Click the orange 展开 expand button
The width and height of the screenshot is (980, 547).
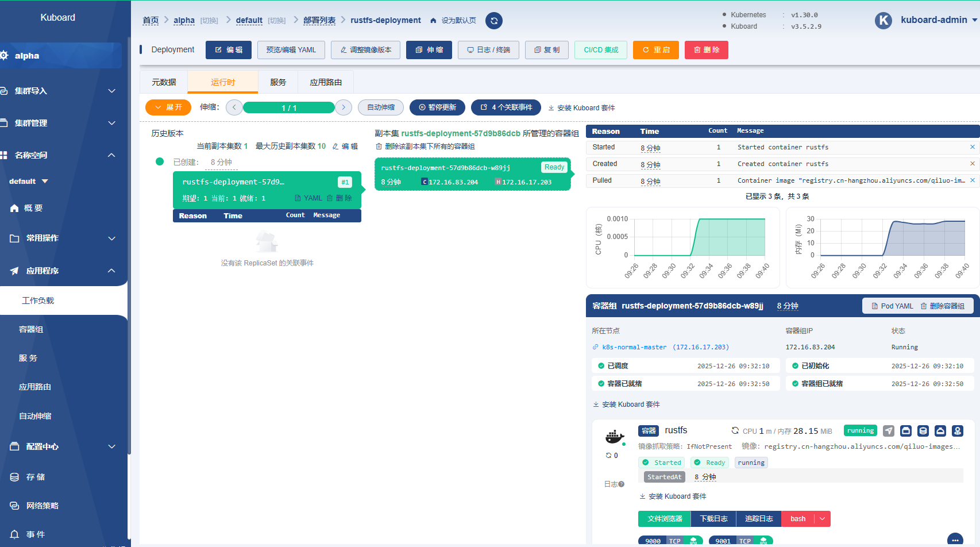(168, 107)
